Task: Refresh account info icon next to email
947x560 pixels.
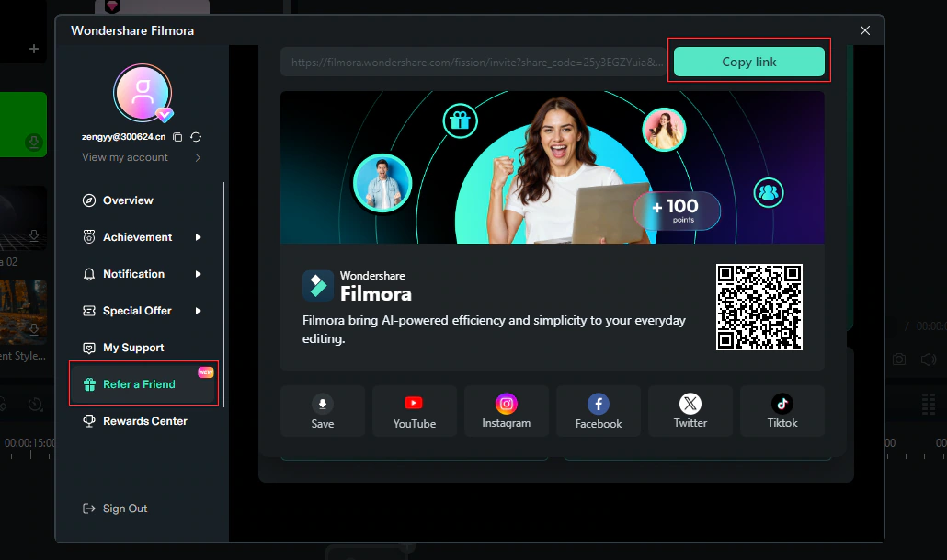Action: click(196, 137)
